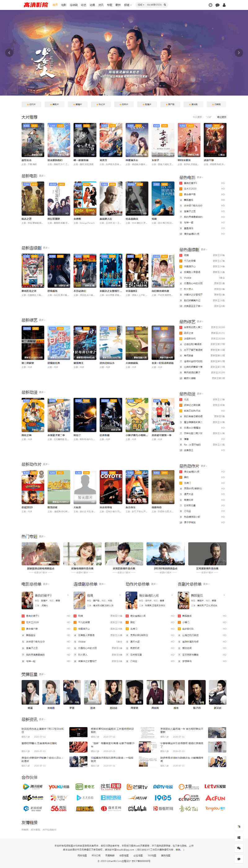The image size is (248, 868).
Task: Click the WeChat floating sidebar icon
Action: (x=239, y=848)
